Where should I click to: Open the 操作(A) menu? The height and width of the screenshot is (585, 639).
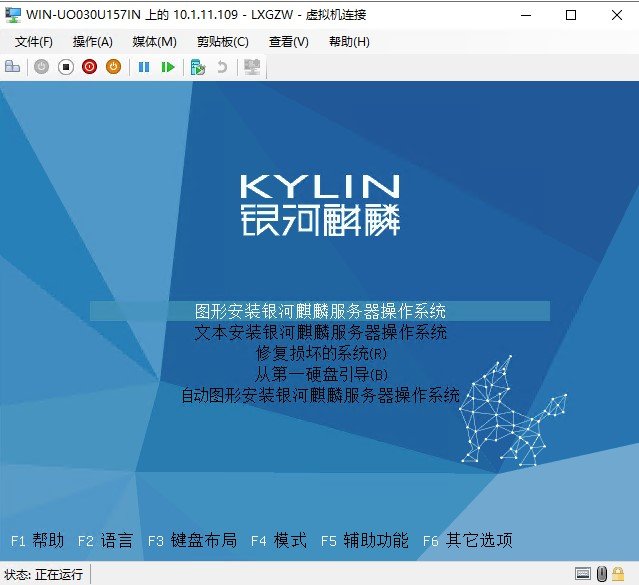tap(93, 42)
